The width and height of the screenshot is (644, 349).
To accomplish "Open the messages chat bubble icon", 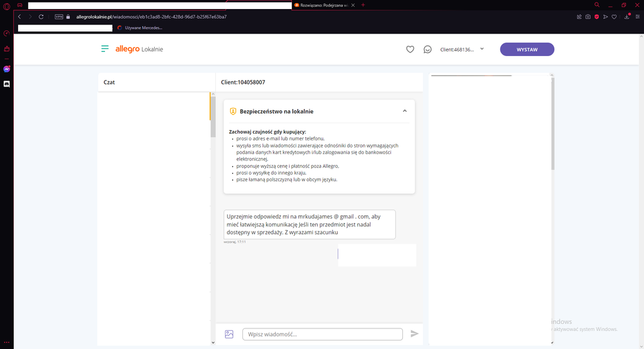I will tap(427, 49).
